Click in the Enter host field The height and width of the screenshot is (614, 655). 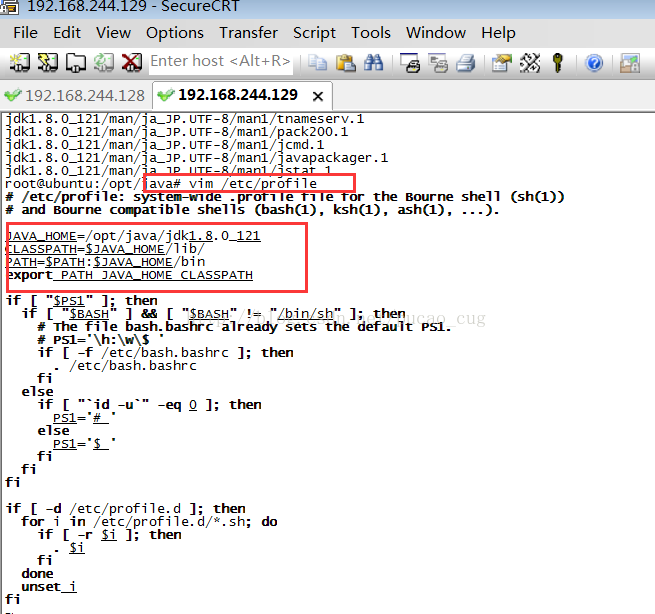220,62
